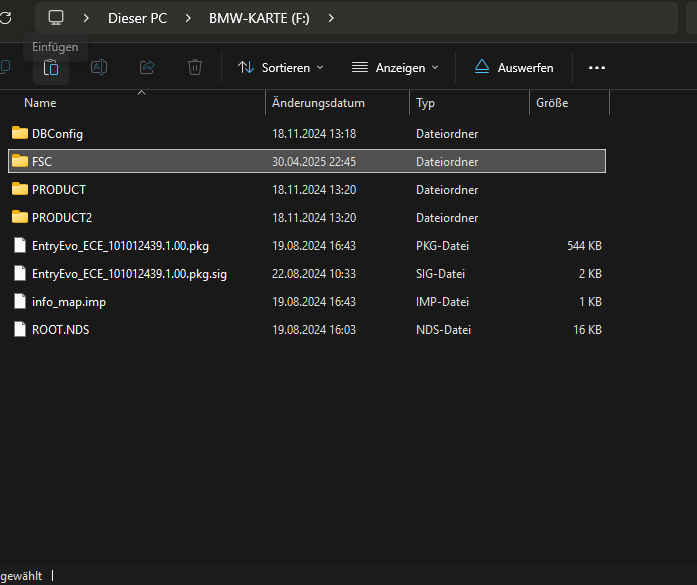Screen dimensions: 697x585
Task: Open the Anzeigen dropdown
Action: coord(395,68)
